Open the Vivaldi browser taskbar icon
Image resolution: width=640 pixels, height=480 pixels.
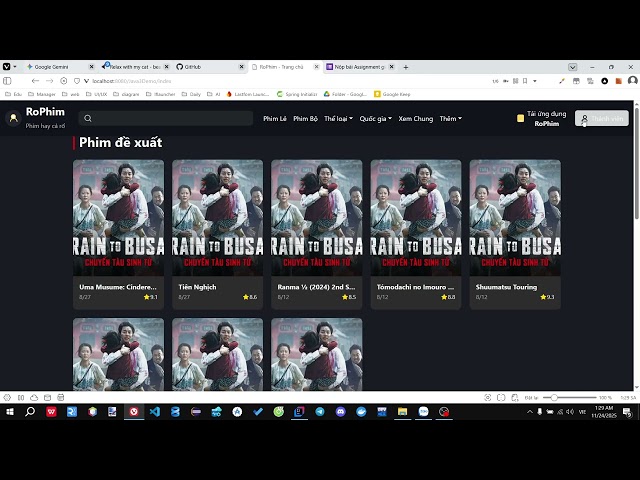coord(134,412)
